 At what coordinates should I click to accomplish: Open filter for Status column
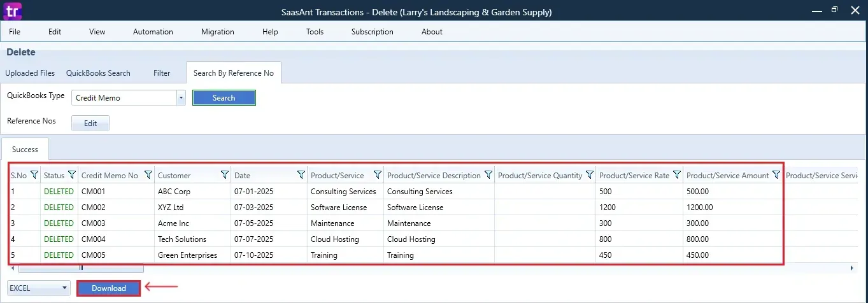pyautogui.click(x=72, y=175)
